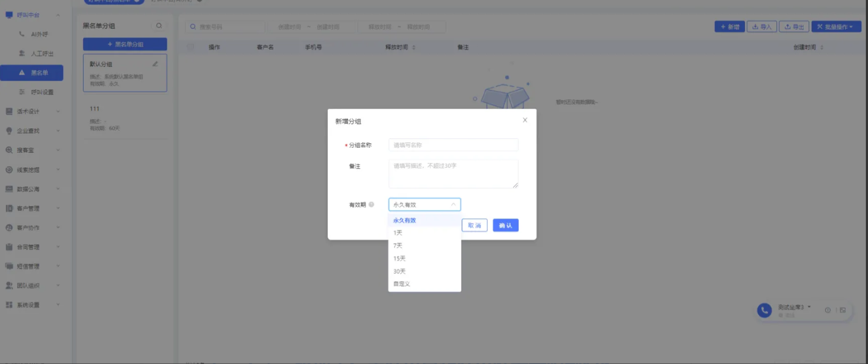The height and width of the screenshot is (364, 868).
Task: Select the 7天 option in dropdown list
Action: pos(398,246)
